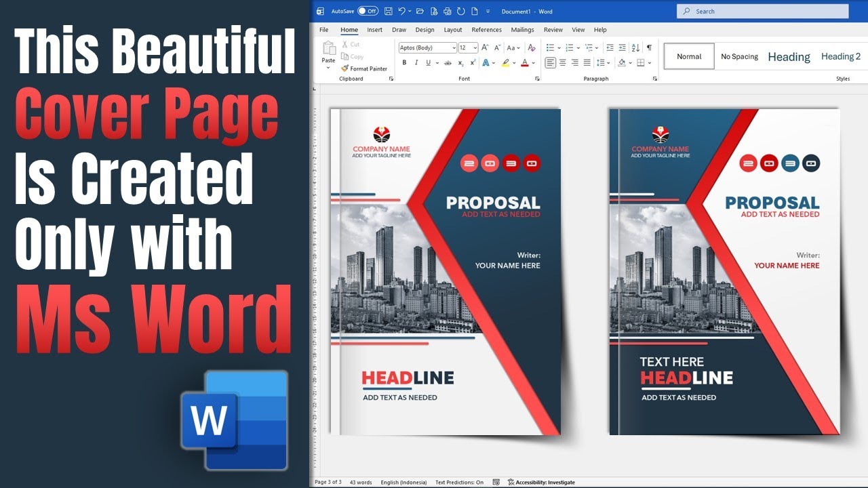This screenshot has height=488, width=868.
Task: Click the left cover page design thumbnail
Action: pyautogui.click(x=446, y=271)
